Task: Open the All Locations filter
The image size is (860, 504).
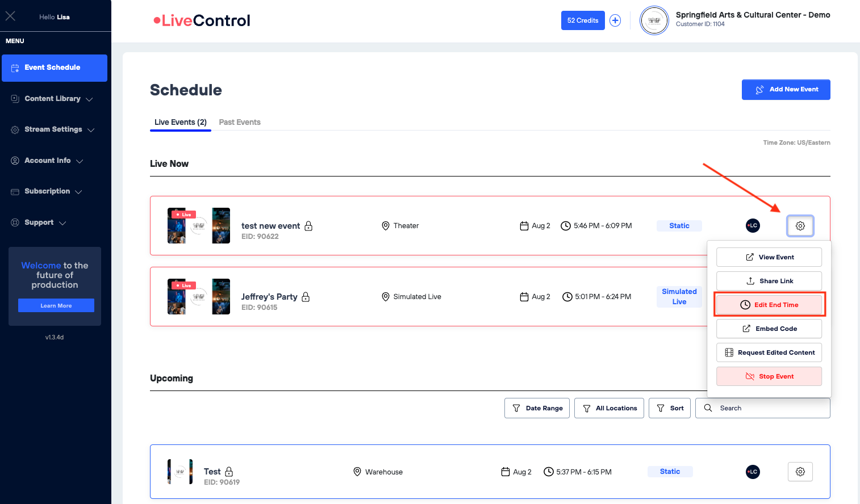Action: pos(609,408)
